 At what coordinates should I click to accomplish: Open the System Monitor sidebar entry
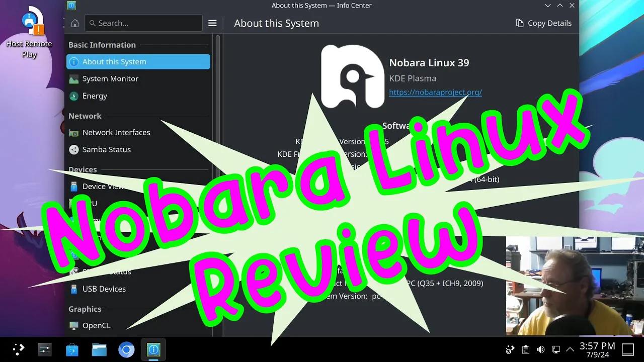point(110,78)
